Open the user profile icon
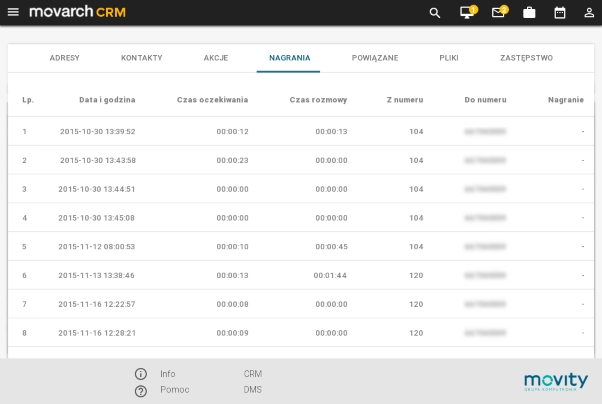 (589, 13)
